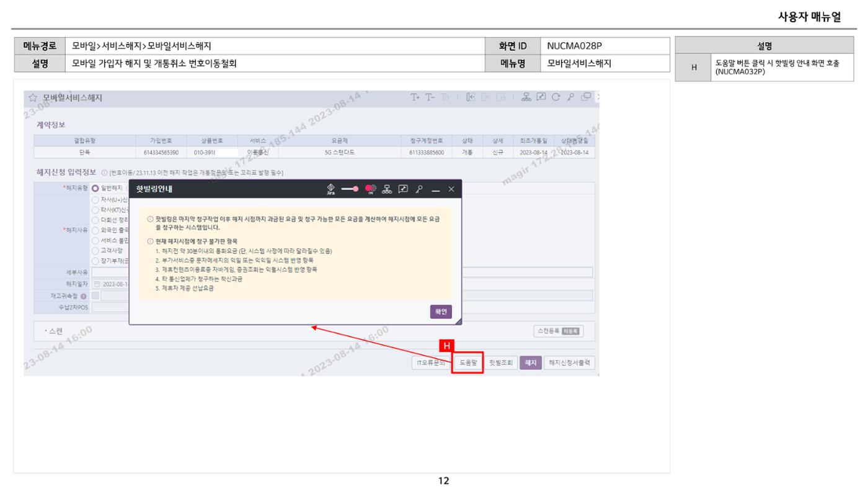Image resolution: width=868 pixels, height=489 pixels.
Task: Click the IT오류문의 button
Action: (431, 363)
